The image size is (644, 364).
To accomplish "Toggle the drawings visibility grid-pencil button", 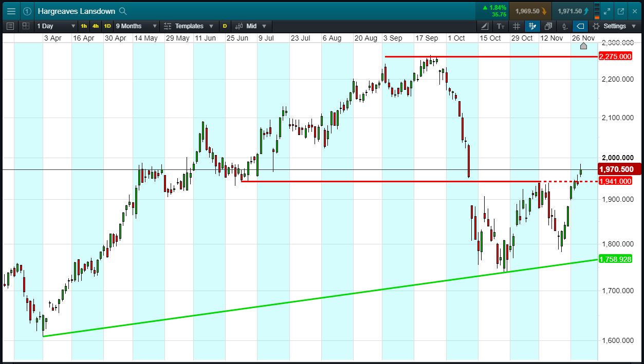I will click(532, 26).
